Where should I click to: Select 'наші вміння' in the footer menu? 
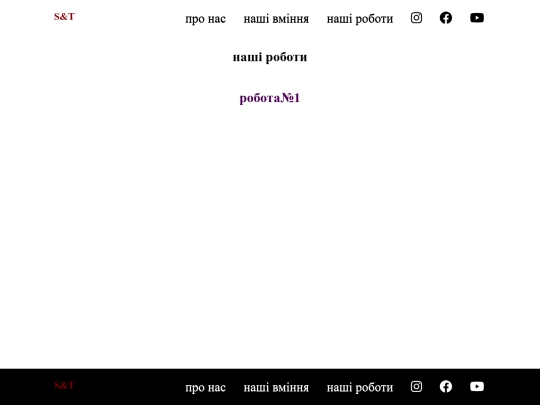coord(276,387)
